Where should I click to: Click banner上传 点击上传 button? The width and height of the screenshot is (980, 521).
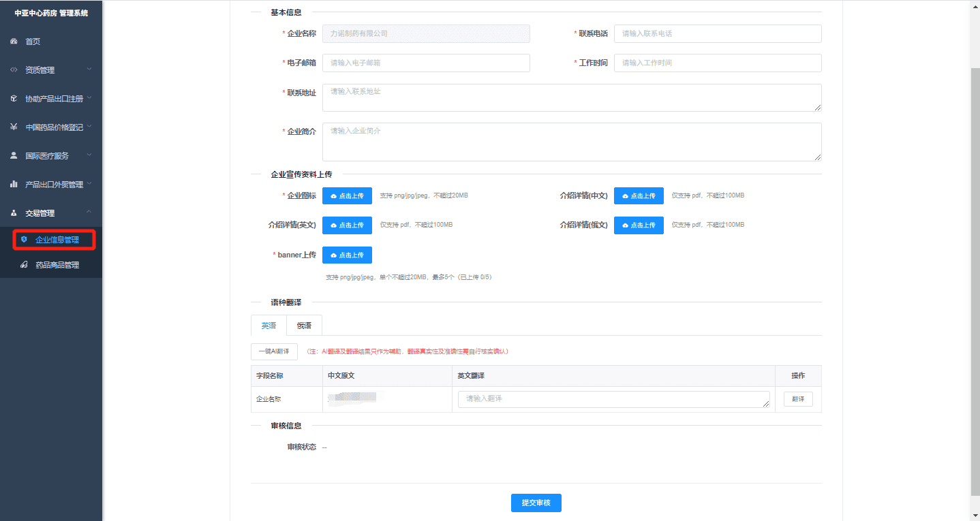(x=347, y=255)
